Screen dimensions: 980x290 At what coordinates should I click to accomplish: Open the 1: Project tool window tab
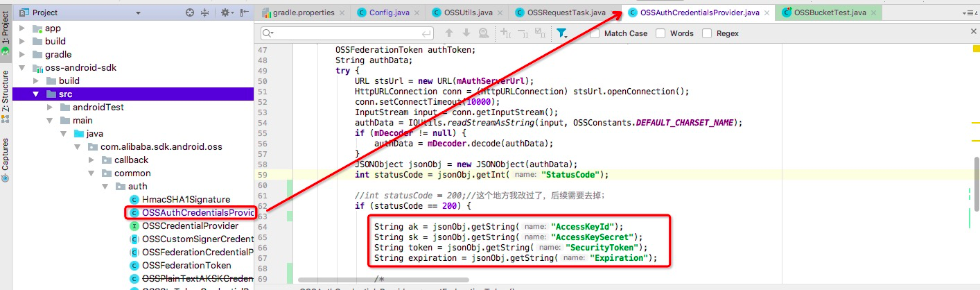pos(6,35)
